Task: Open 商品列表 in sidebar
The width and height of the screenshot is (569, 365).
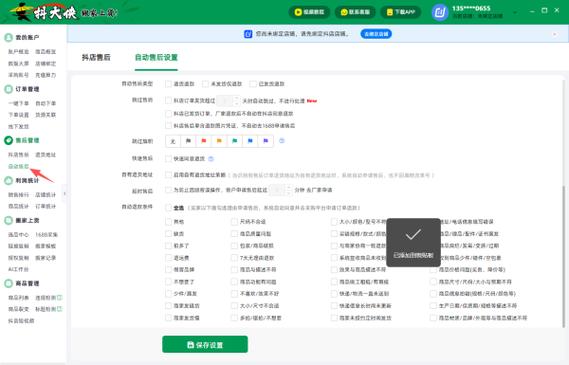Action: pos(19,298)
